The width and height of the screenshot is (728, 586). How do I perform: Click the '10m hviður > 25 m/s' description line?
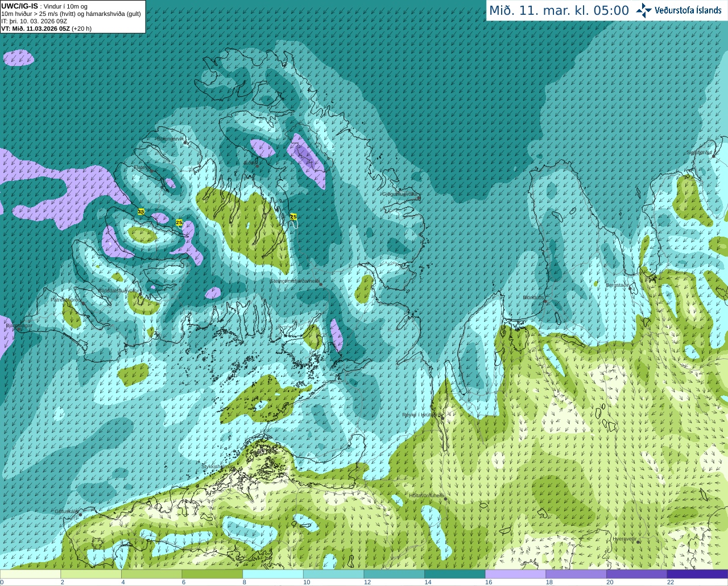coord(71,14)
